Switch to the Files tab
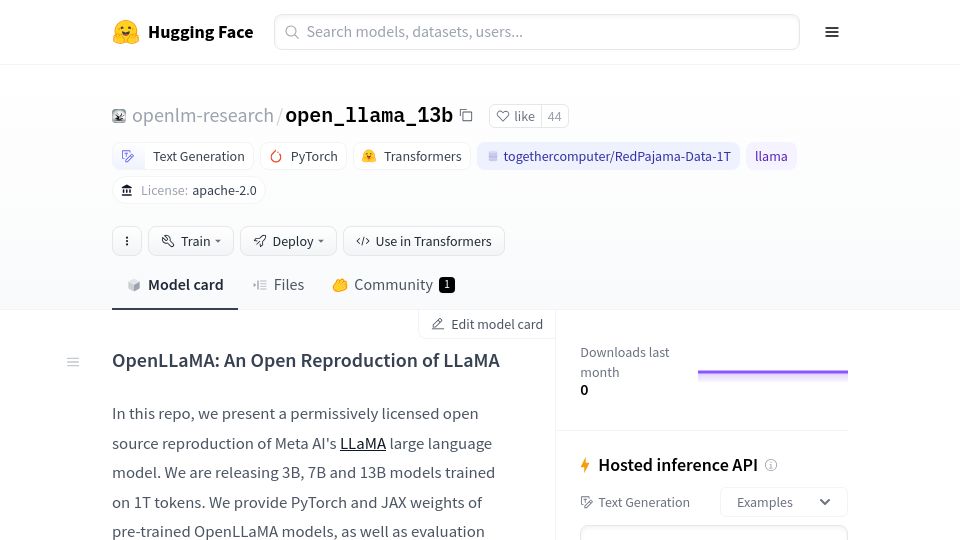960x540 pixels. [x=279, y=285]
